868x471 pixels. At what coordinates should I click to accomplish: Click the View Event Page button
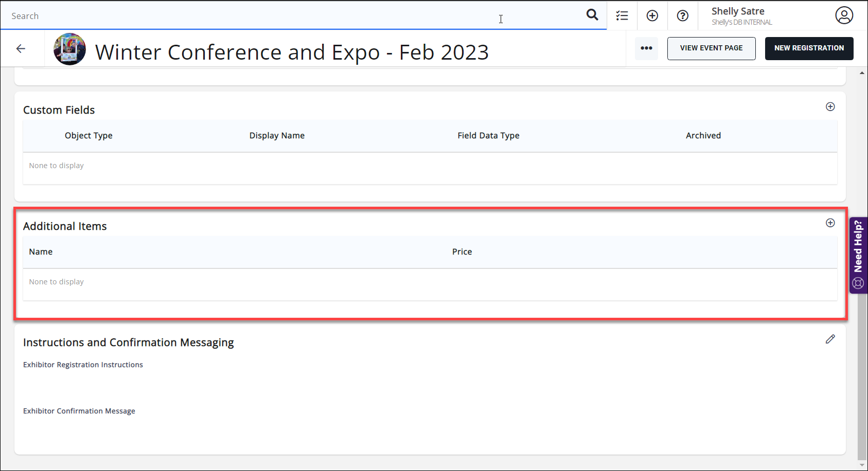(711, 48)
